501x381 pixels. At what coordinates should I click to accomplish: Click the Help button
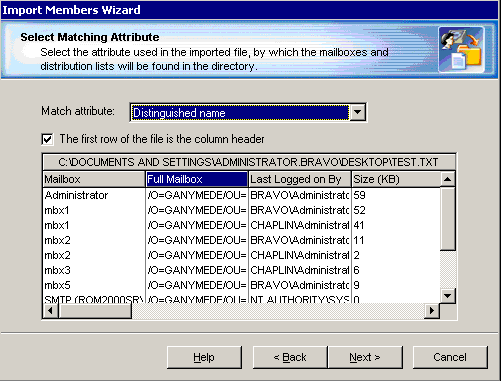(204, 357)
